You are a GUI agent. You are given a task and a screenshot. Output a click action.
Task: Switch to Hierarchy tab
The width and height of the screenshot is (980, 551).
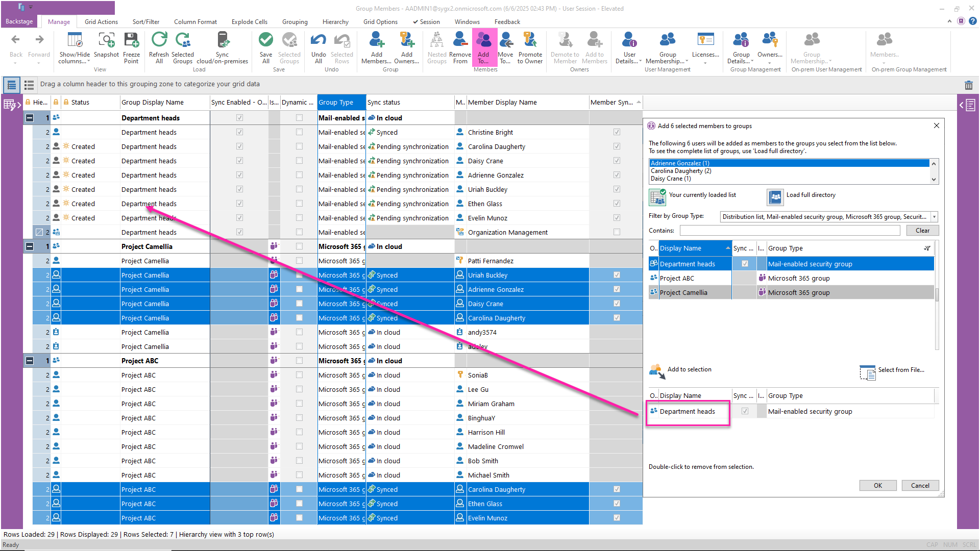click(x=335, y=22)
